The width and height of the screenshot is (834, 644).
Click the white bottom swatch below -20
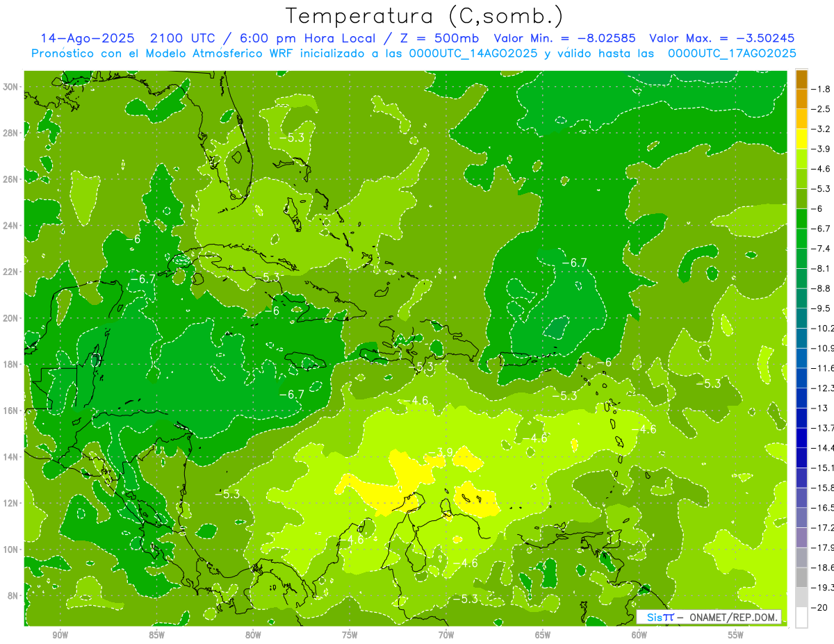click(x=801, y=618)
